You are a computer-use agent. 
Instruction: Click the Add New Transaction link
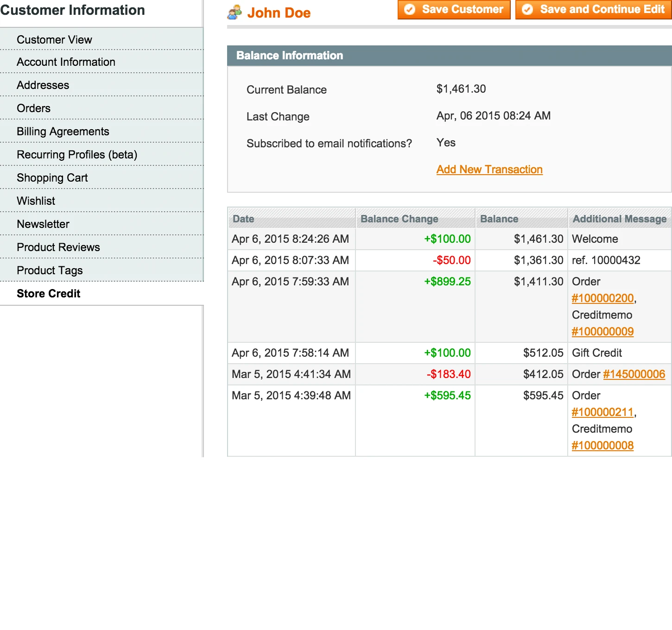pyautogui.click(x=489, y=170)
